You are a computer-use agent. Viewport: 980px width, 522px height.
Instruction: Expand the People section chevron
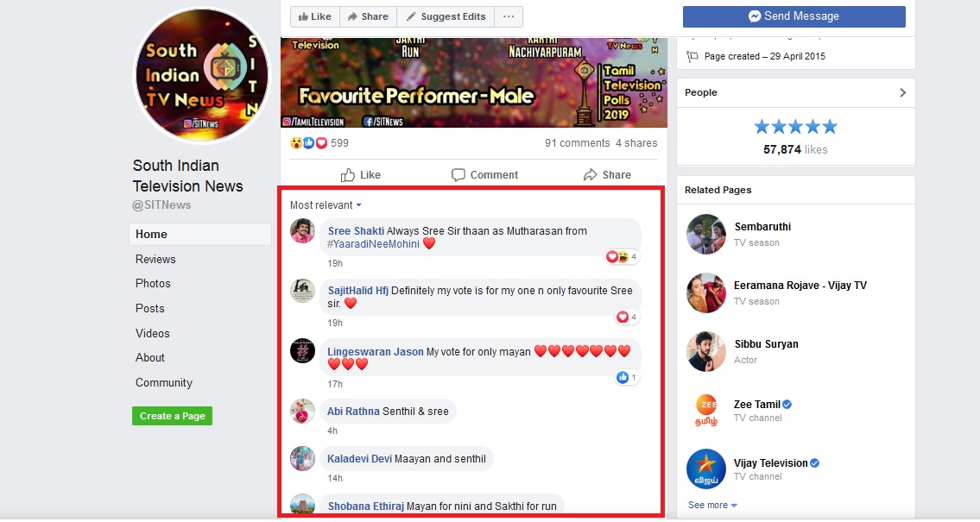pos(902,92)
